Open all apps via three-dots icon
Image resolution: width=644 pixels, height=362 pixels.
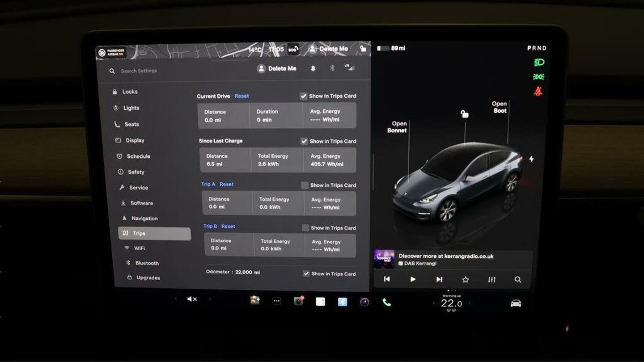[x=276, y=301]
